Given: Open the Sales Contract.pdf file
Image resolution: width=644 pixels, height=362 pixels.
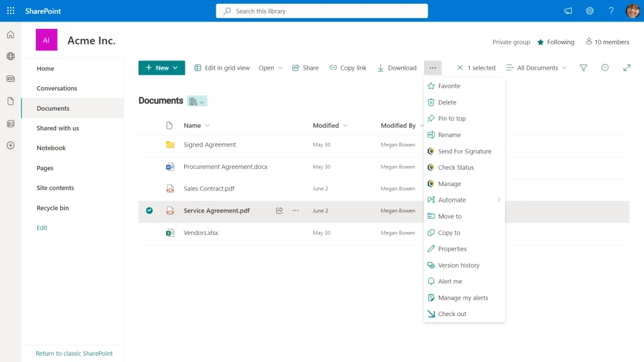Looking at the screenshot, I should [209, 189].
